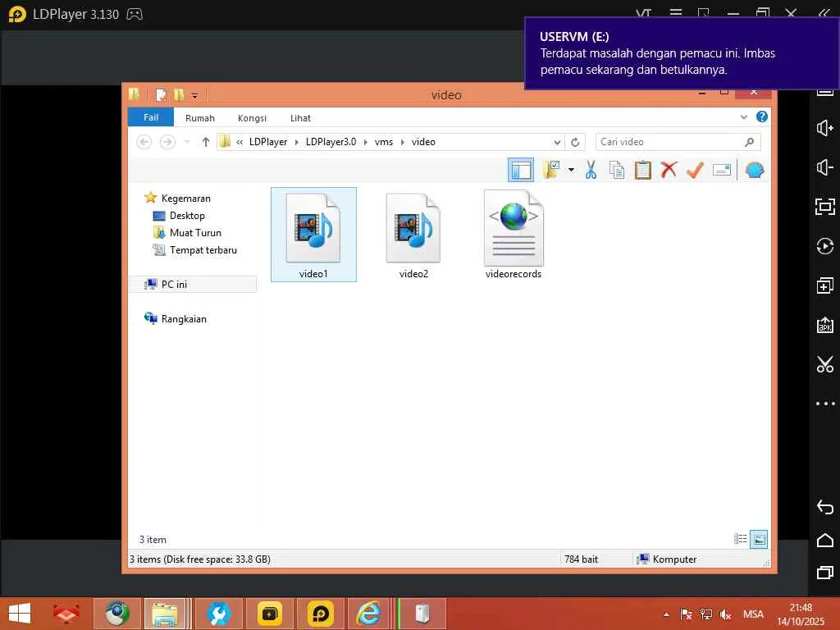Switch to the Lihat ribbon tab

(300, 118)
